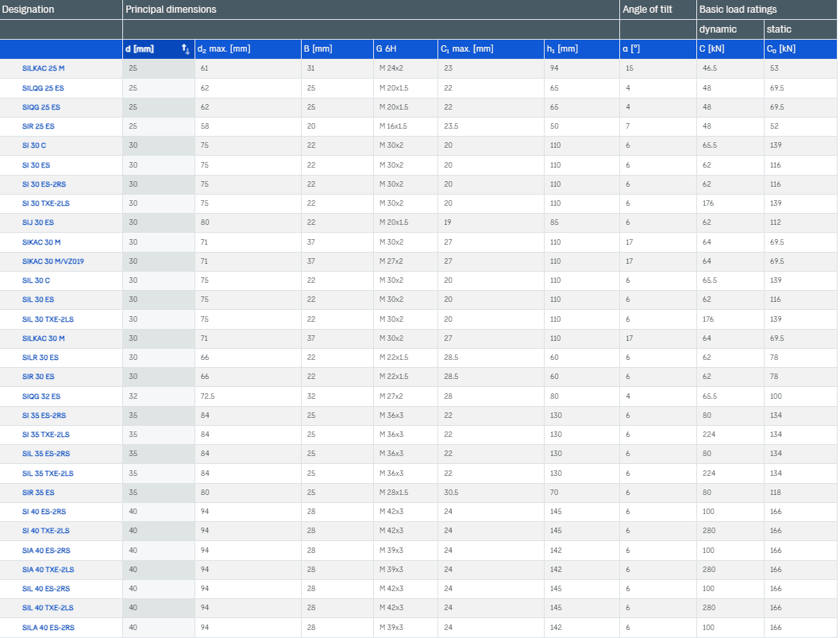Select the SIKAC 30 M/VZ019 link
The height and width of the screenshot is (638, 840).
tap(52, 261)
